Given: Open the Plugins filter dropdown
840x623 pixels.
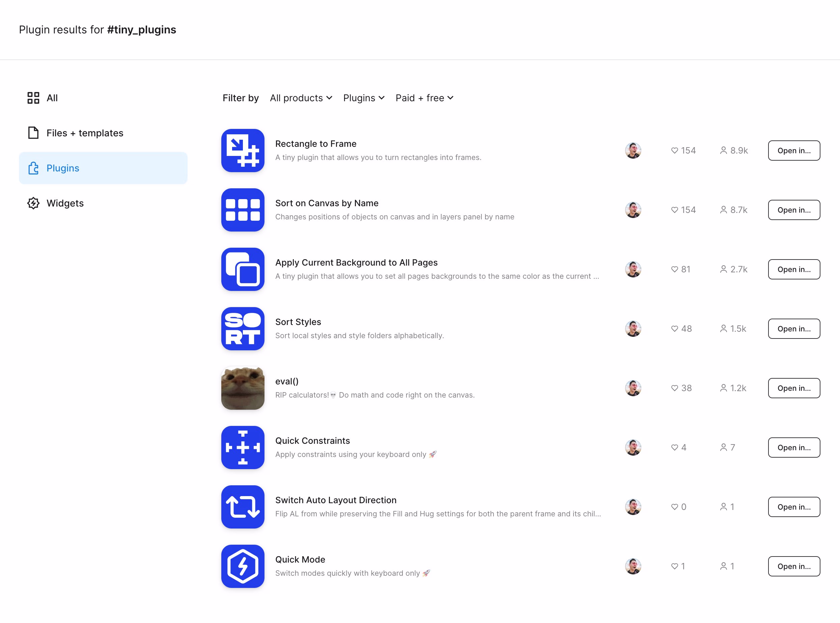Looking at the screenshot, I should click(363, 98).
